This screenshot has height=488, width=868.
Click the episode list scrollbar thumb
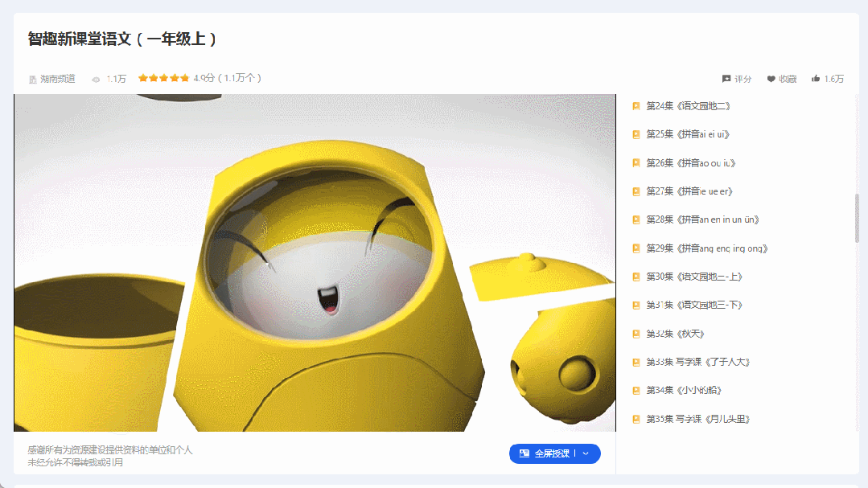[856, 217]
